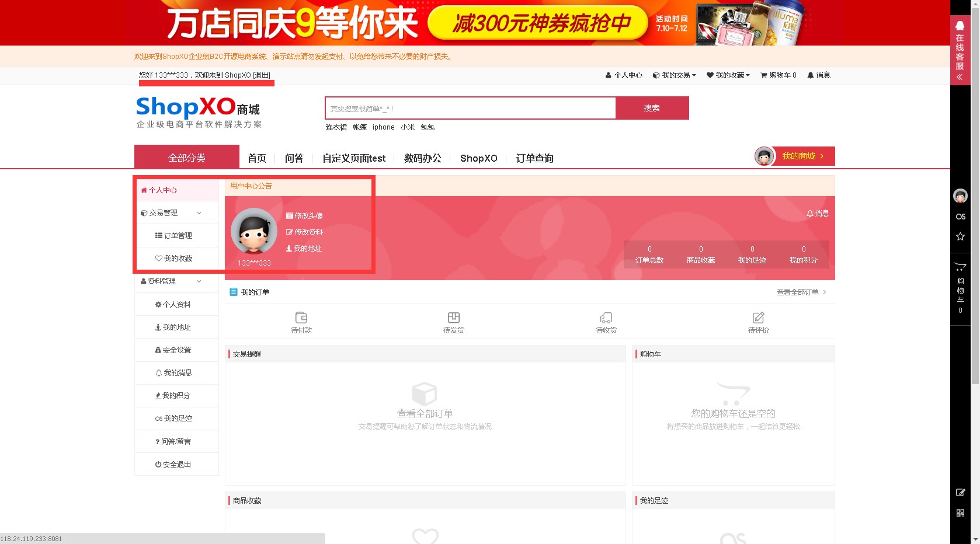Open 消息 bell in the red banner
Screen dimensions: 980x544
[818, 214]
